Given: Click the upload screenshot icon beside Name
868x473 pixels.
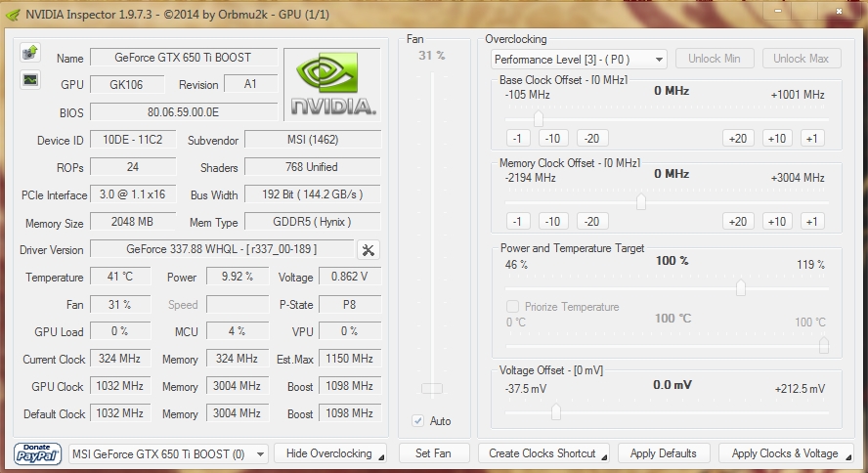Looking at the screenshot, I should [x=30, y=53].
